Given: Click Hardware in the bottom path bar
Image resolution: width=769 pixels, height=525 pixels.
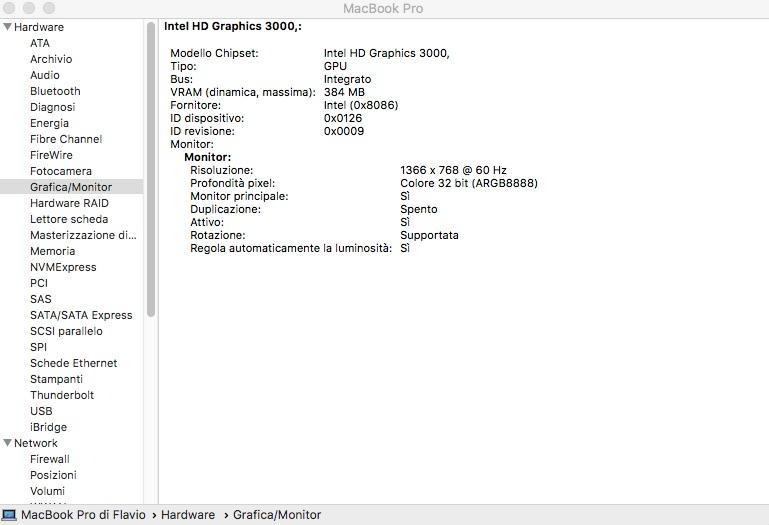Looking at the screenshot, I should click(188, 515).
